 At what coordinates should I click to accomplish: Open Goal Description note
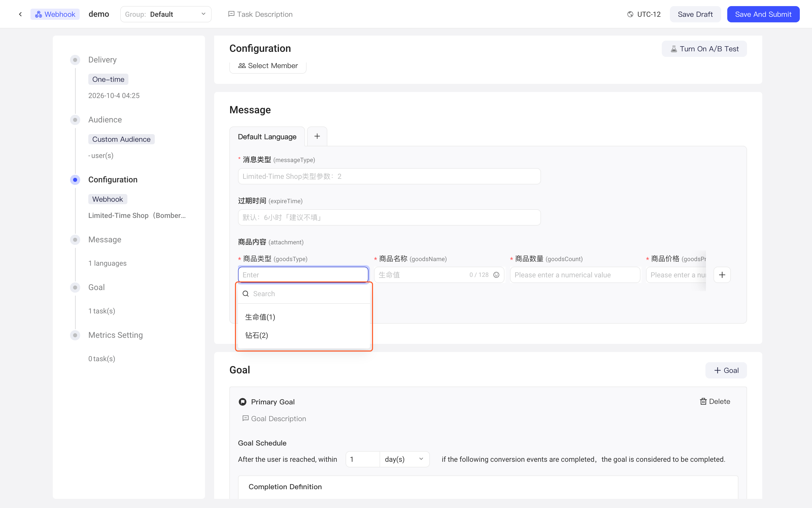coord(274,419)
